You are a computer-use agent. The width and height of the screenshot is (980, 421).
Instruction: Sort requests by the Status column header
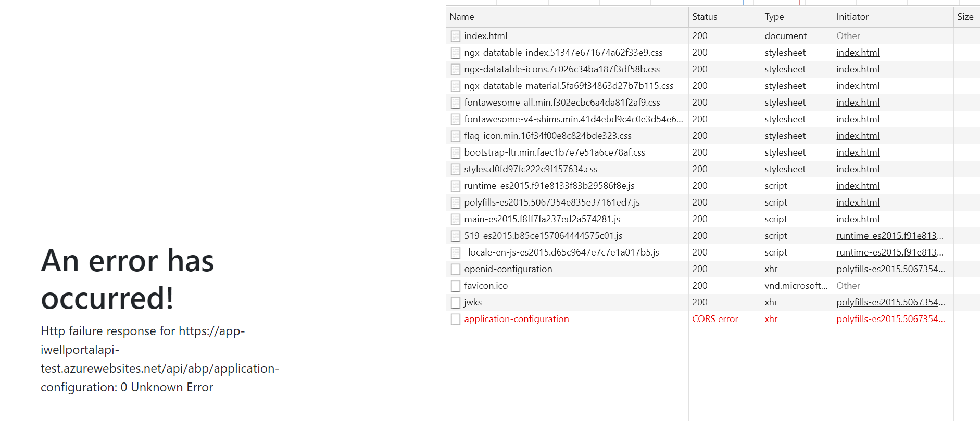705,17
